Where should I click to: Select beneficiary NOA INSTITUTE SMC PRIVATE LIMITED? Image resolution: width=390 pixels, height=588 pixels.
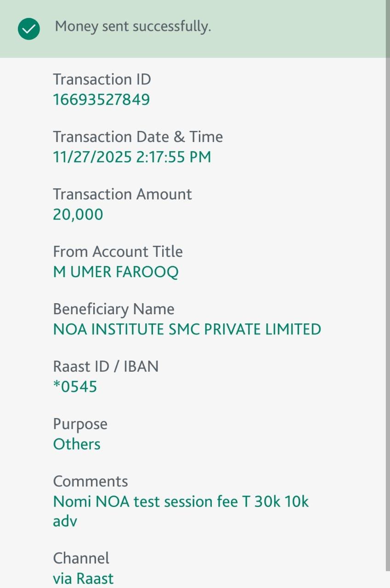(x=187, y=329)
